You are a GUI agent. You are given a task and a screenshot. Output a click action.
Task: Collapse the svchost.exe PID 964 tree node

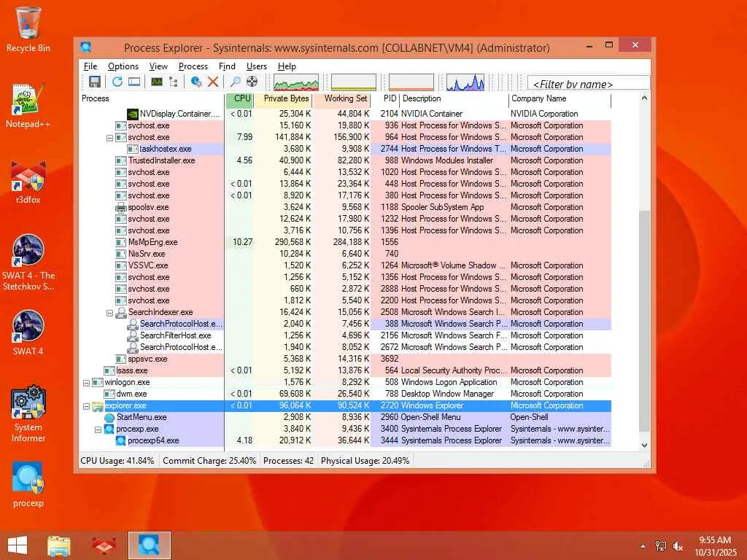(x=109, y=138)
